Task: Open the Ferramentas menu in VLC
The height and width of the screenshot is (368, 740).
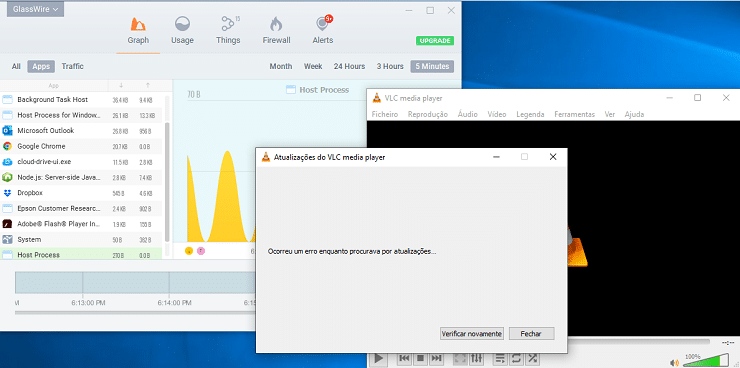Action: click(x=574, y=114)
